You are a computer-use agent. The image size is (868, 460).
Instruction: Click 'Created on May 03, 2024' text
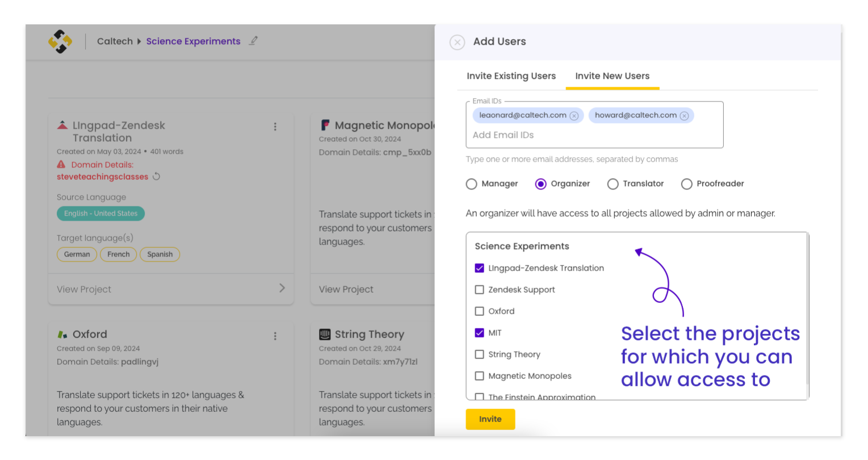point(99,151)
